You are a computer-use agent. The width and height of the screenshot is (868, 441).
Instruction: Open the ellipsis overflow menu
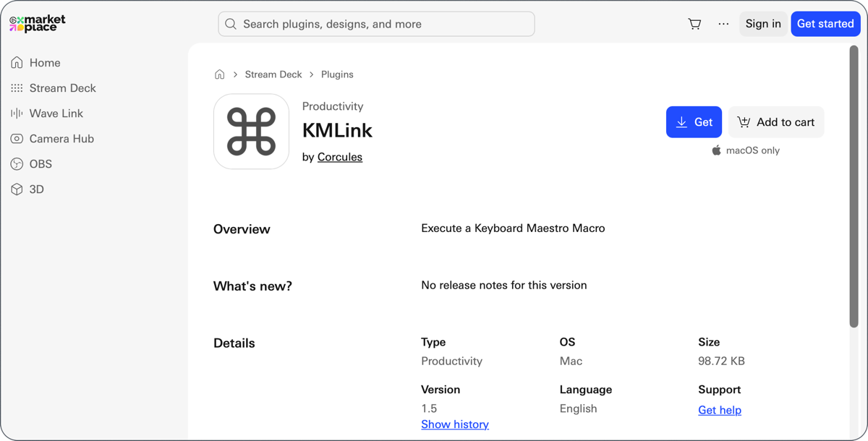tap(723, 23)
